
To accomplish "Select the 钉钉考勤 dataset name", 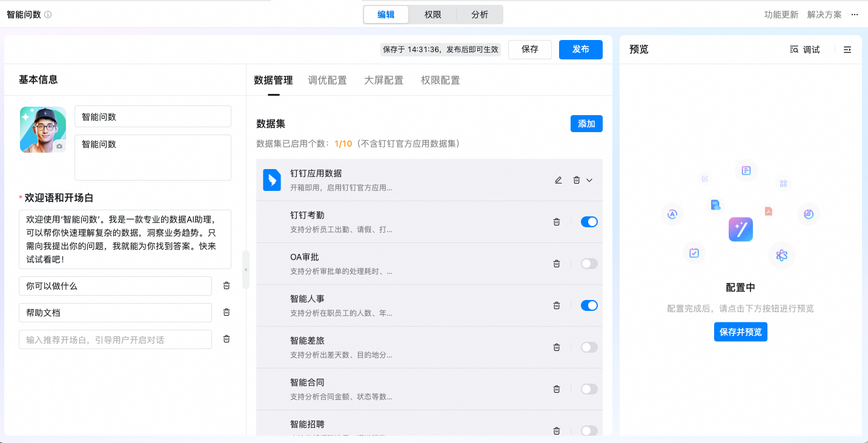I will (307, 215).
